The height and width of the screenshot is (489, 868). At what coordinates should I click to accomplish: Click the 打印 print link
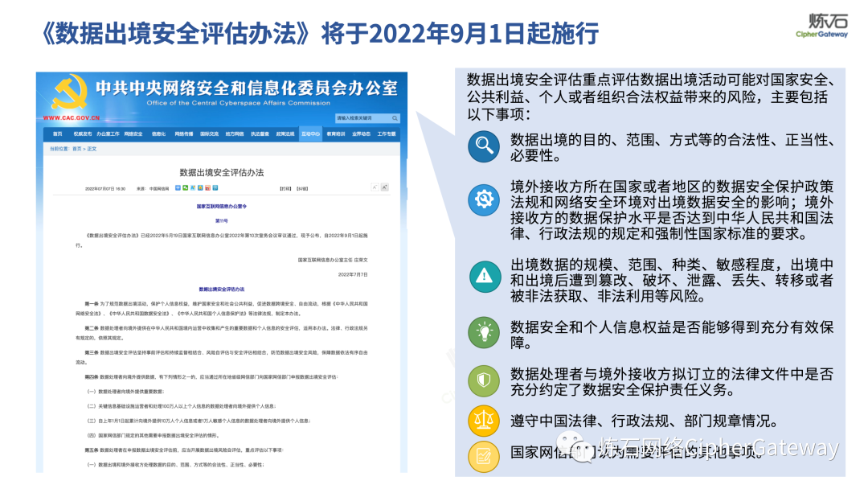click(285, 188)
